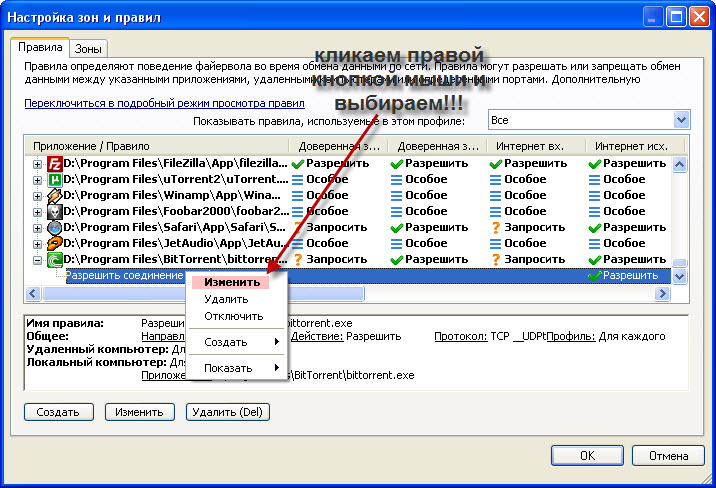Expand the Winamp rule tree node
The image size is (716, 488).
click(x=38, y=195)
